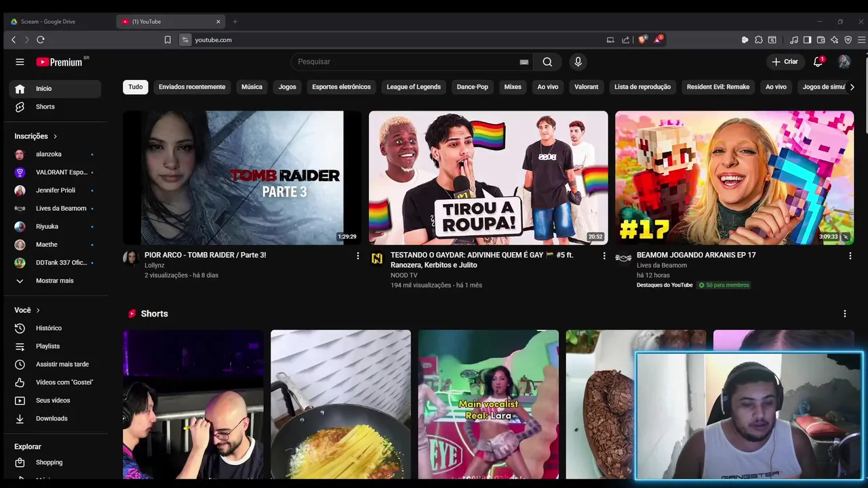
Task: Expand Mostrar mais subscriptions
Action: pyautogui.click(x=55, y=281)
